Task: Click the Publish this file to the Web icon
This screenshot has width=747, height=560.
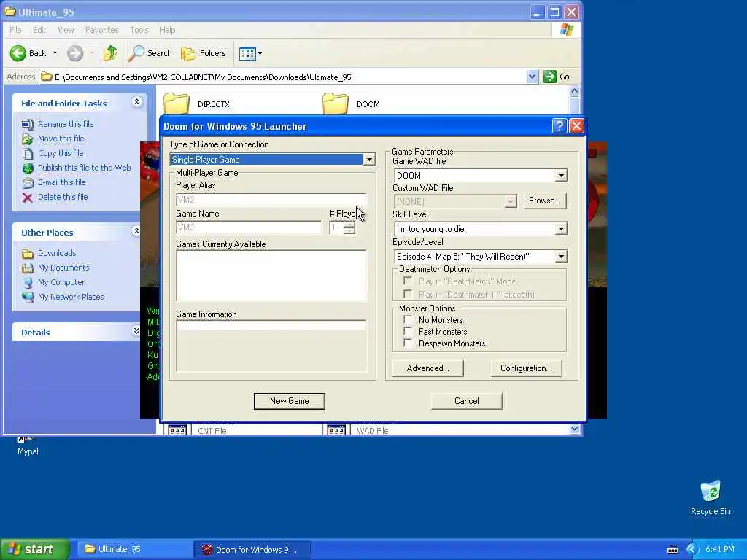Action: [28, 168]
